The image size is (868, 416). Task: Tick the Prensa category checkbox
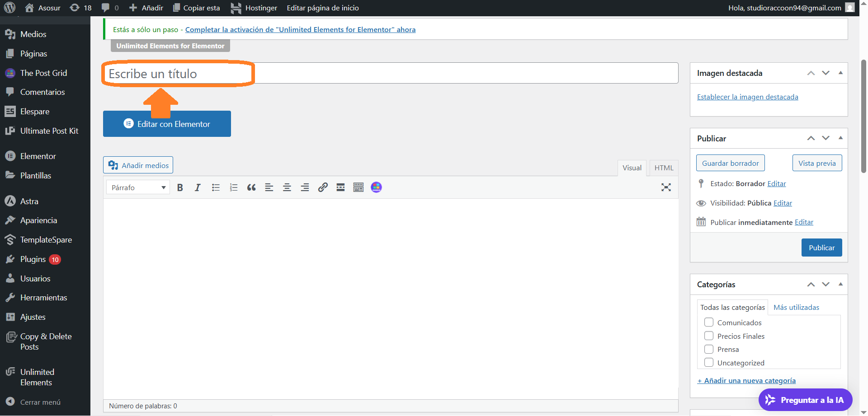[x=709, y=349]
